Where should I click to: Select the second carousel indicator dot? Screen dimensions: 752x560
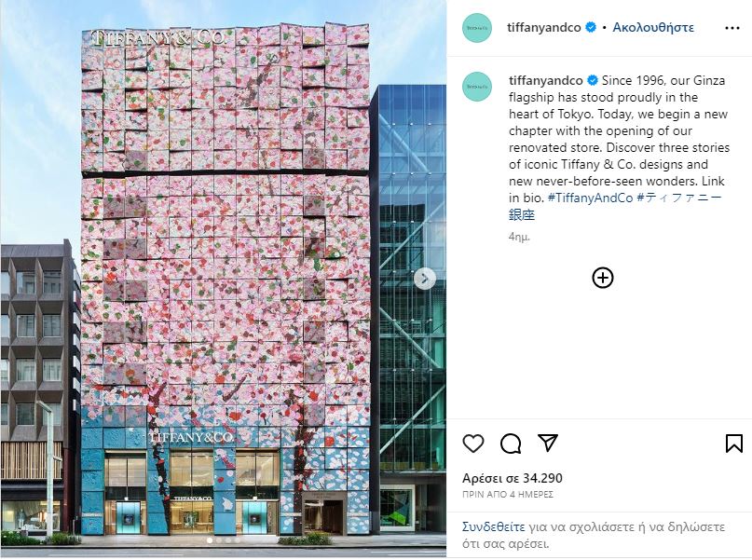tap(219, 540)
